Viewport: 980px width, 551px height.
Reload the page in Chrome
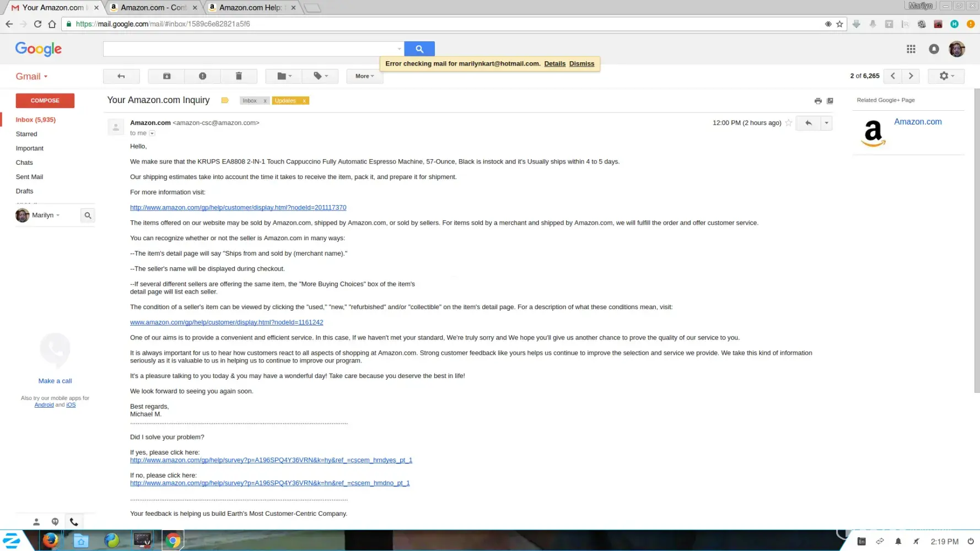[37, 24]
